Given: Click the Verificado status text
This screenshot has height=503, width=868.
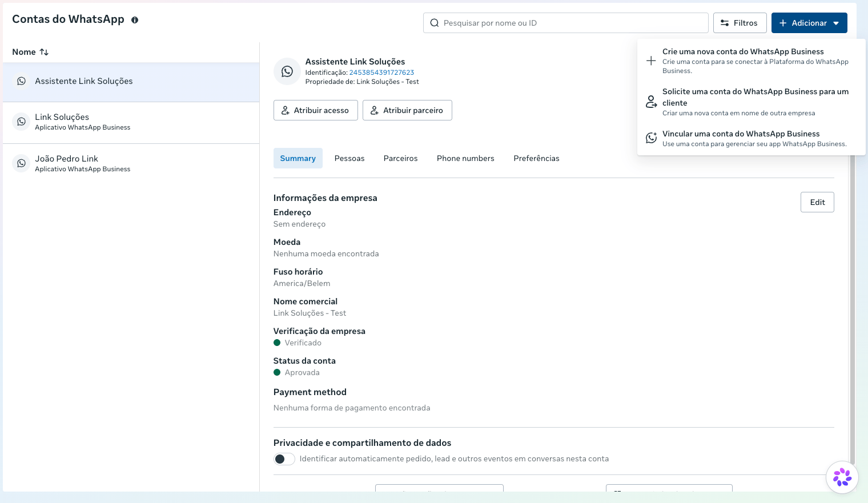Looking at the screenshot, I should point(303,343).
